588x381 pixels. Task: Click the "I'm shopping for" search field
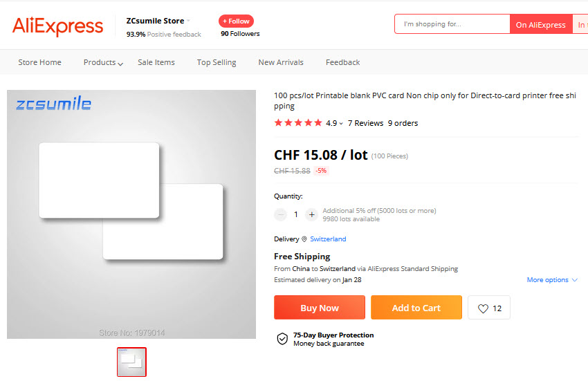click(x=453, y=24)
